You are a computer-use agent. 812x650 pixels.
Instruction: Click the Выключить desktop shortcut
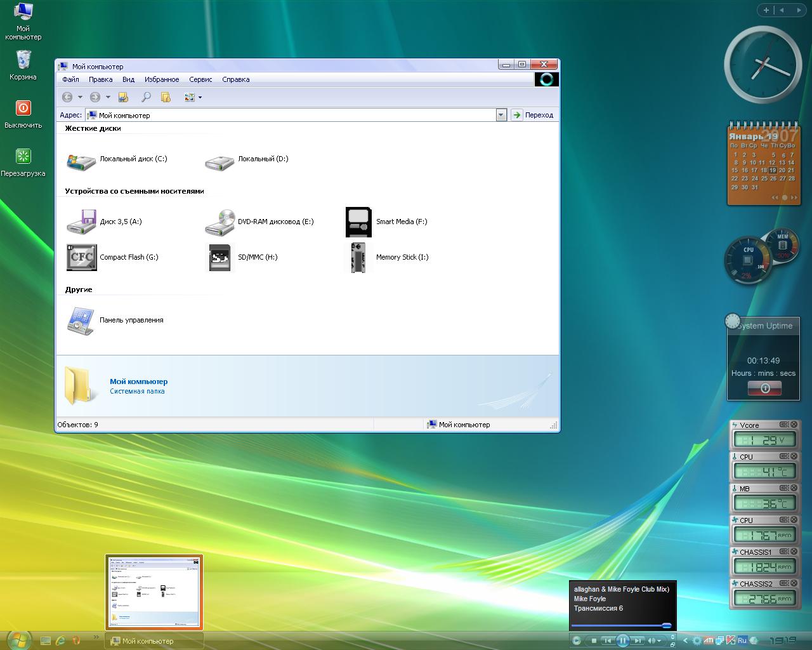point(23,109)
